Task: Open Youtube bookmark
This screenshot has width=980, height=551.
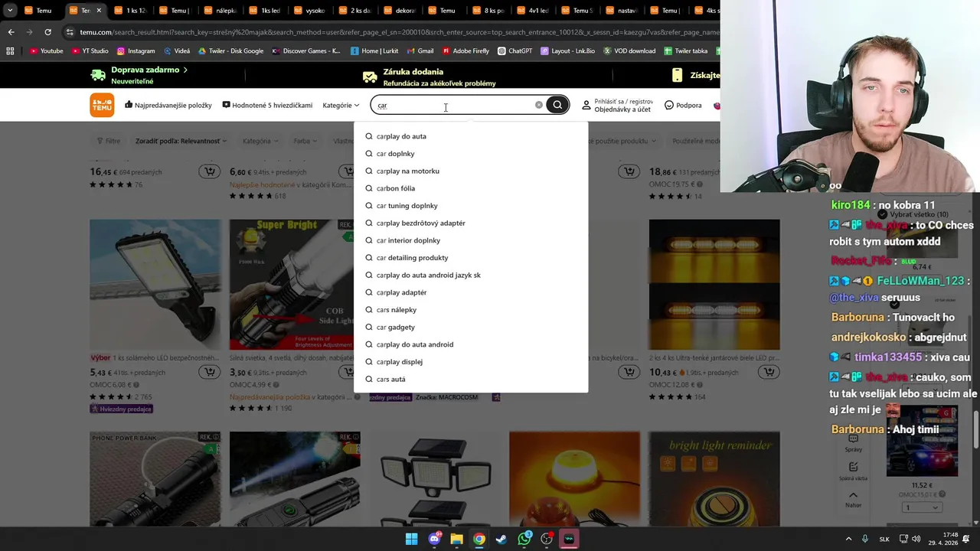Action: point(46,51)
